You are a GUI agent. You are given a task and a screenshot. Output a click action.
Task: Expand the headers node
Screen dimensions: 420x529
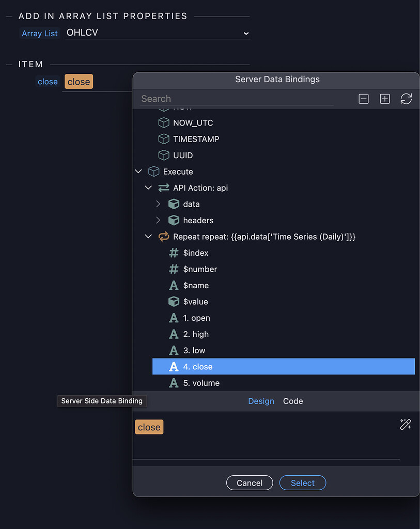158,220
